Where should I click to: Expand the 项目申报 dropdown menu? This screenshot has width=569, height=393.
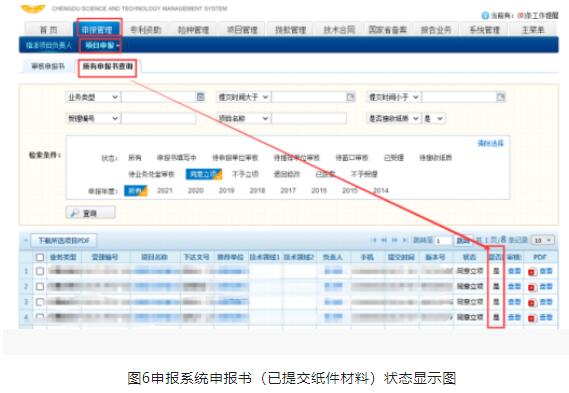point(102,45)
